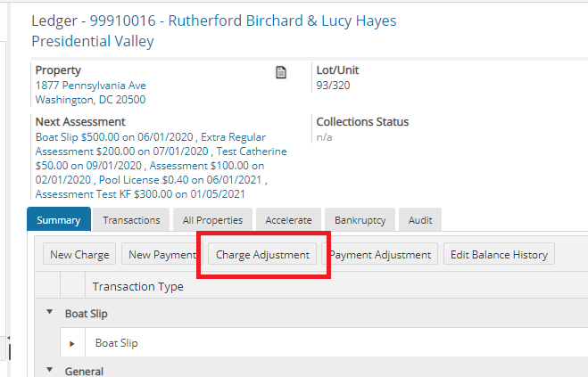Click the New Charge button
The width and height of the screenshot is (588, 377).
tap(79, 254)
